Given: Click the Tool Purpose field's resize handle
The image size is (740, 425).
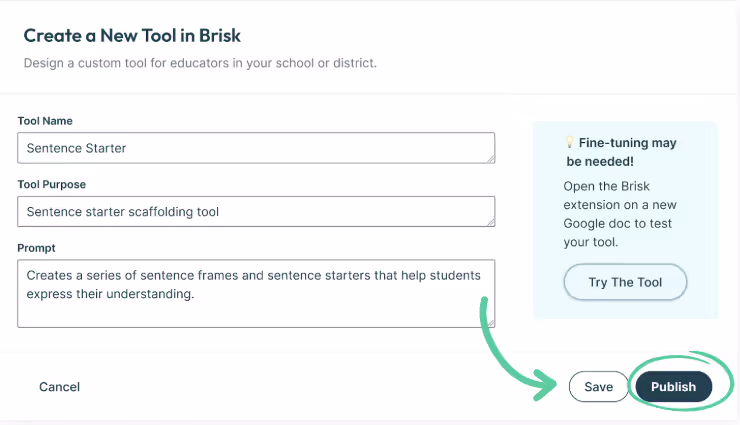Looking at the screenshot, I should click(490, 221).
